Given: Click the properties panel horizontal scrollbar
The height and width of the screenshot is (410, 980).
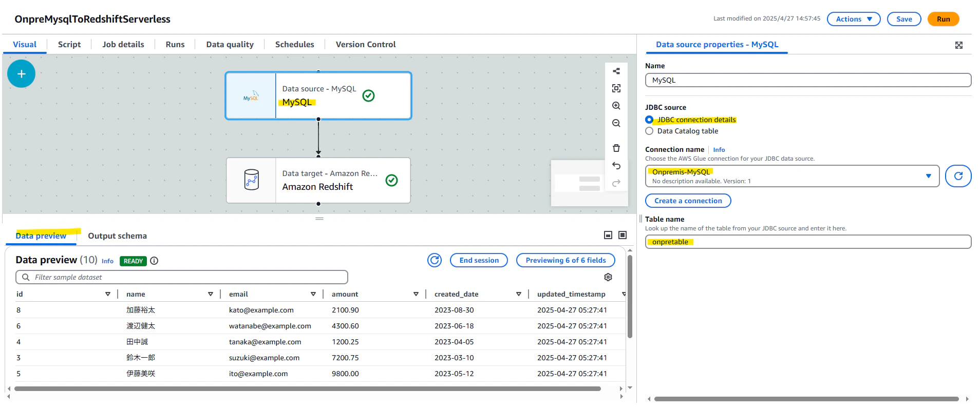Looking at the screenshot, I should 806,399.
